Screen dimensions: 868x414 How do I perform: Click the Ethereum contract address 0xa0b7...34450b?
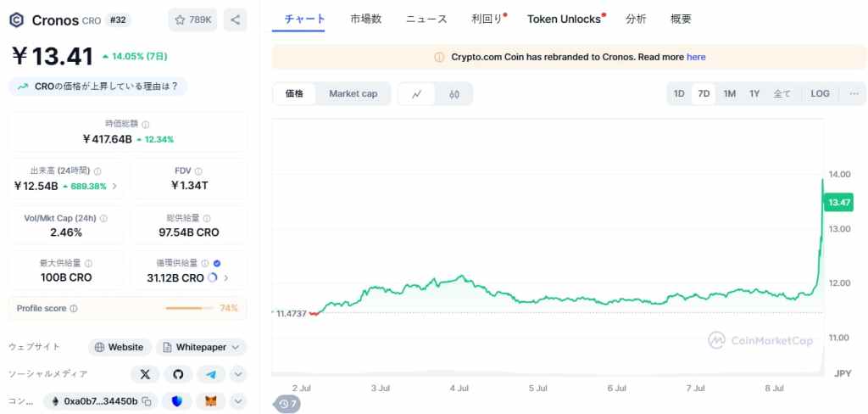point(101,400)
